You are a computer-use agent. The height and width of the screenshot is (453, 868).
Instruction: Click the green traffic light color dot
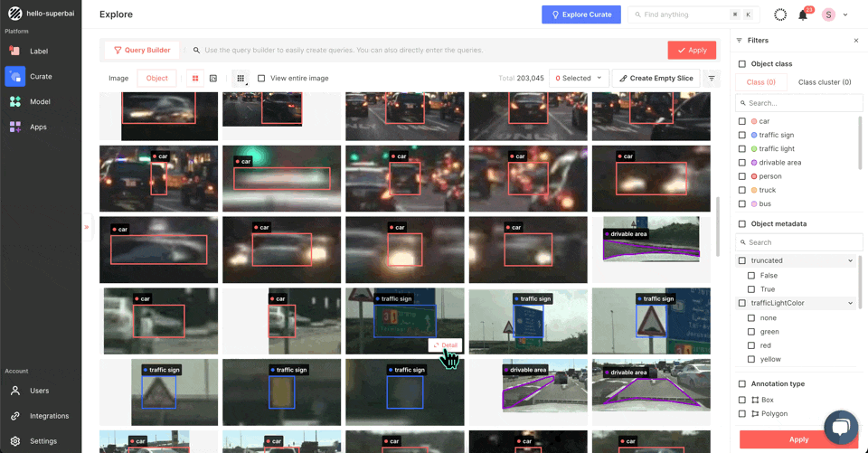click(753, 149)
